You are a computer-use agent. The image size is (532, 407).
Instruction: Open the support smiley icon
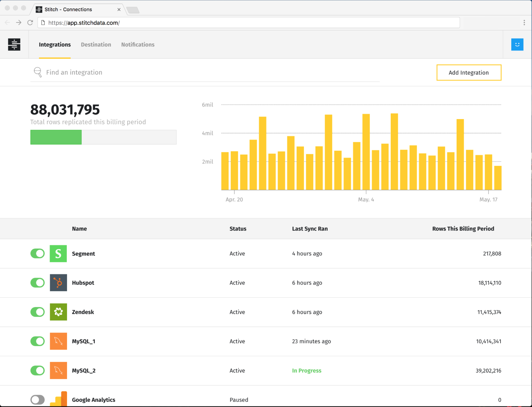coord(517,44)
